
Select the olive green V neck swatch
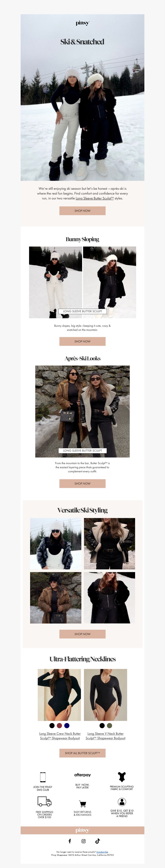109,725
